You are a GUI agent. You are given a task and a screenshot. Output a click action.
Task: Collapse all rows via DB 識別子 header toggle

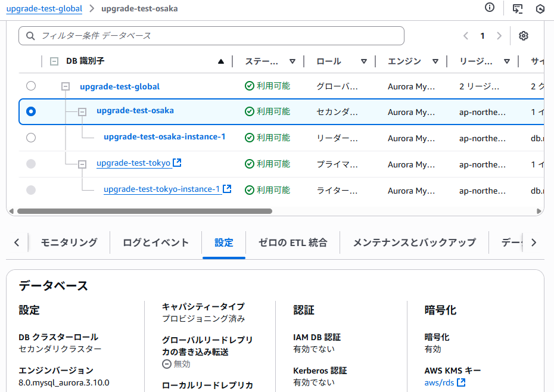(x=54, y=61)
